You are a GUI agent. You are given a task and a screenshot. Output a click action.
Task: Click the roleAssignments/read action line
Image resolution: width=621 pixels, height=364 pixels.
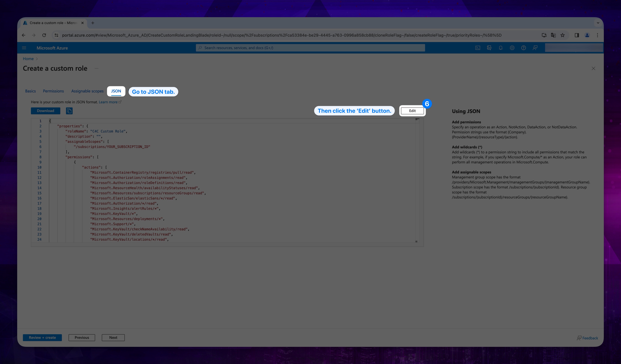tap(139, 178)
